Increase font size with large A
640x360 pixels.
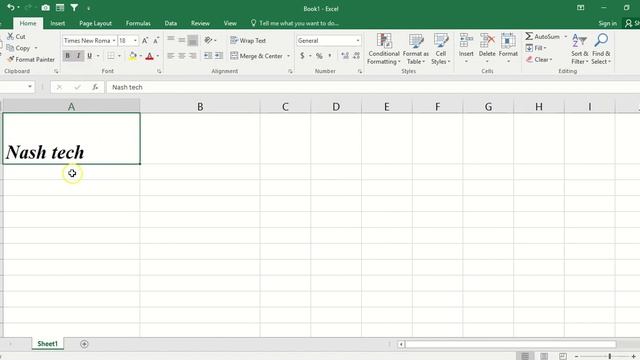(x=145, y=40)
